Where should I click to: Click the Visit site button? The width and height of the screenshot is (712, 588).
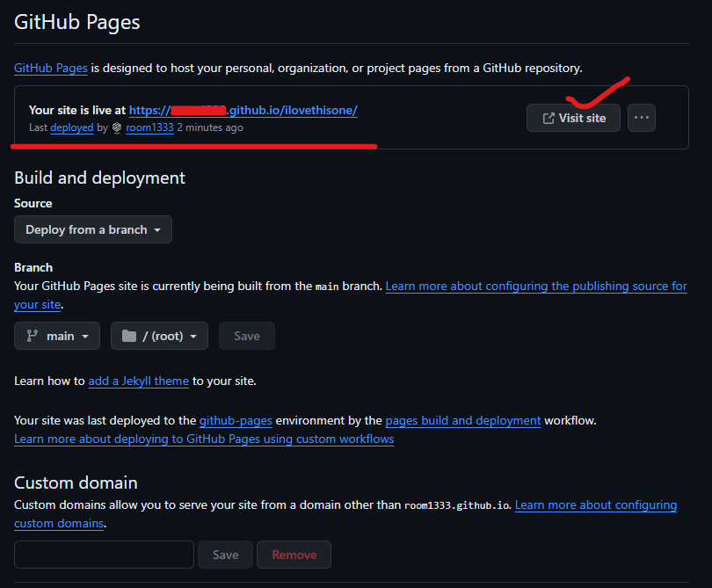[x=573, y=118]
